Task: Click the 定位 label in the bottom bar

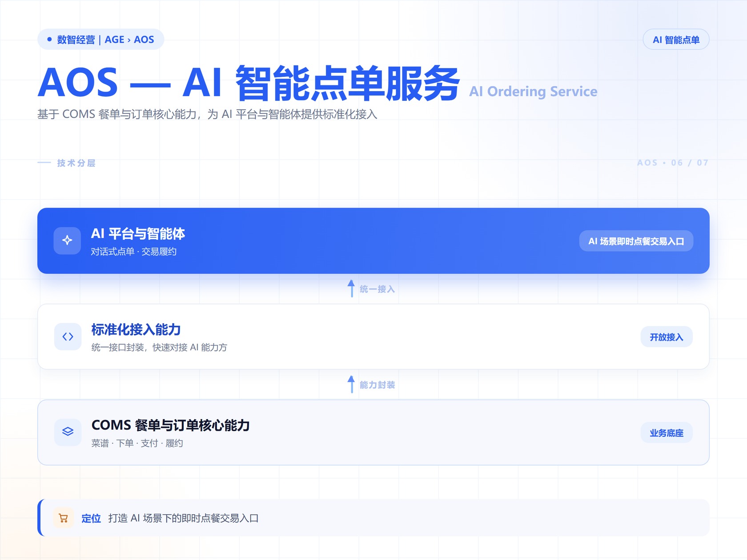Action: tap(91, 518)
